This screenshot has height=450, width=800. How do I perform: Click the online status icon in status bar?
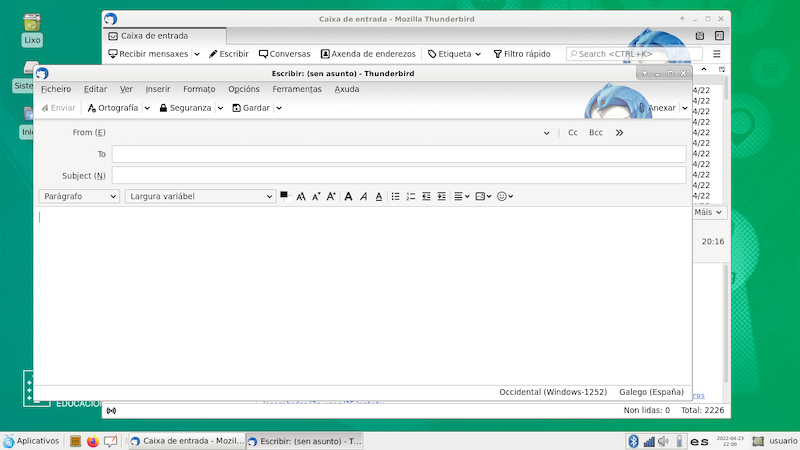click(111, 411)
